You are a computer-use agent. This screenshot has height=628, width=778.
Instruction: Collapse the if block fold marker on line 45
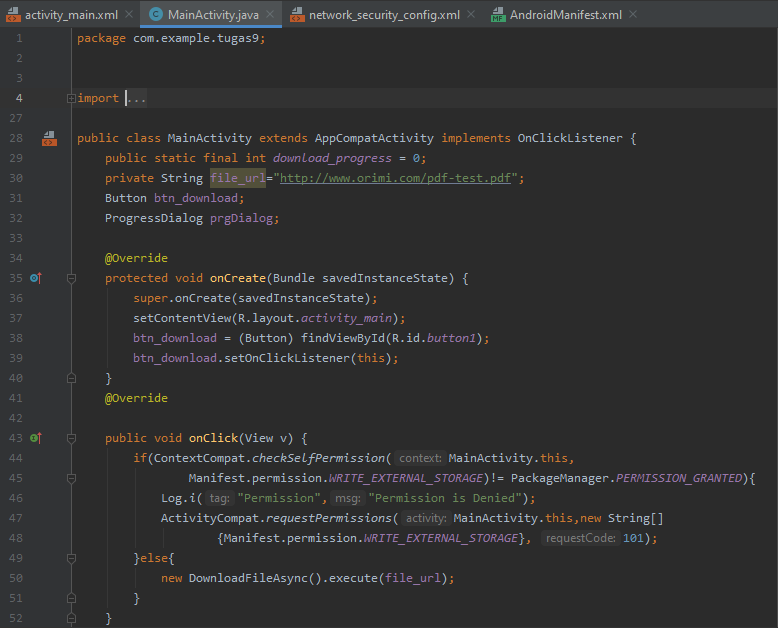71,479
